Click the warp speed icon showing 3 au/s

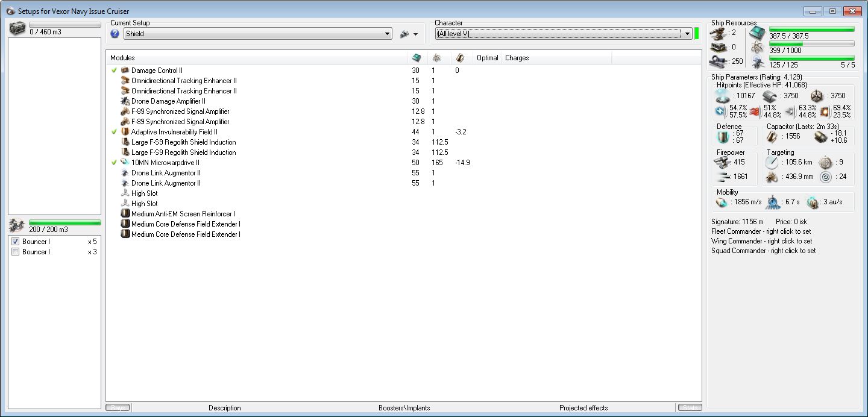pyautogui.click(x=814, y=202)
